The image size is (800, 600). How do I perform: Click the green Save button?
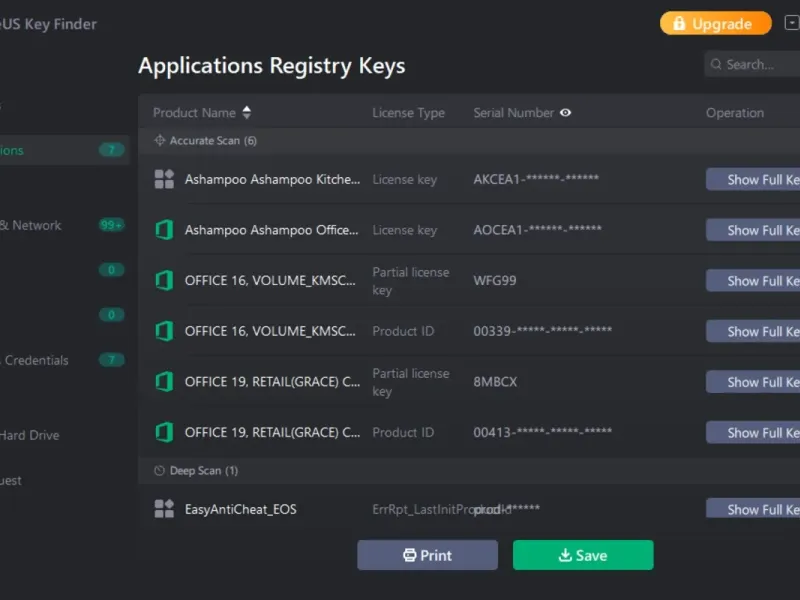(583, 555)
